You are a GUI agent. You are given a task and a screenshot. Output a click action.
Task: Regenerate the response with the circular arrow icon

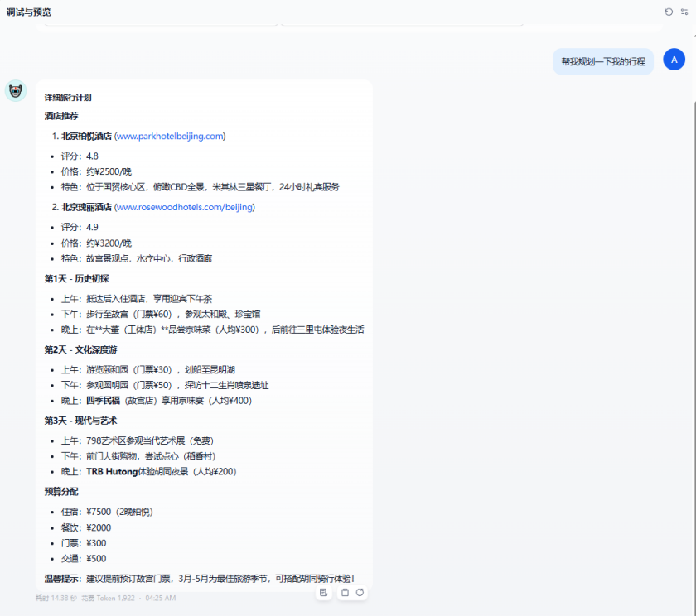[x=360, y=593]
